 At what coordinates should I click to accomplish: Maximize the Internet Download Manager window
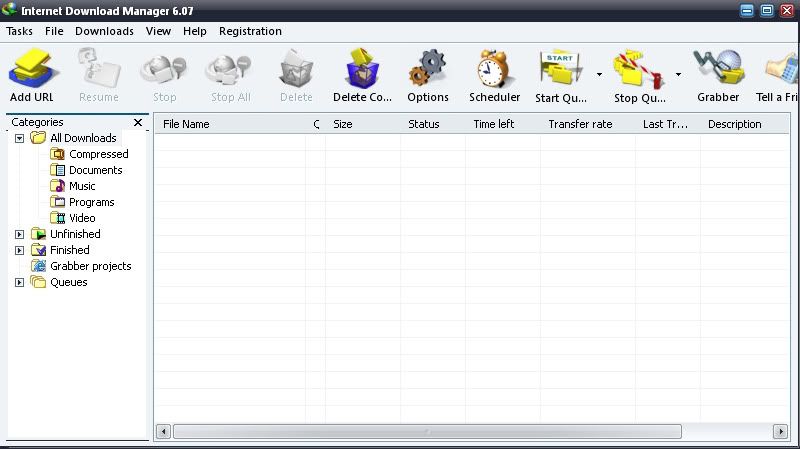767,10
